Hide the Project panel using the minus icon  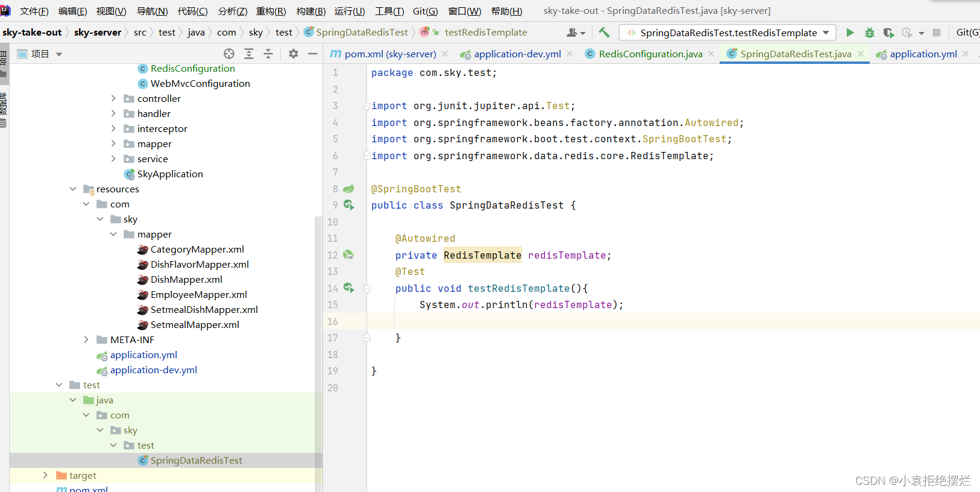click(x=313, y=54)
